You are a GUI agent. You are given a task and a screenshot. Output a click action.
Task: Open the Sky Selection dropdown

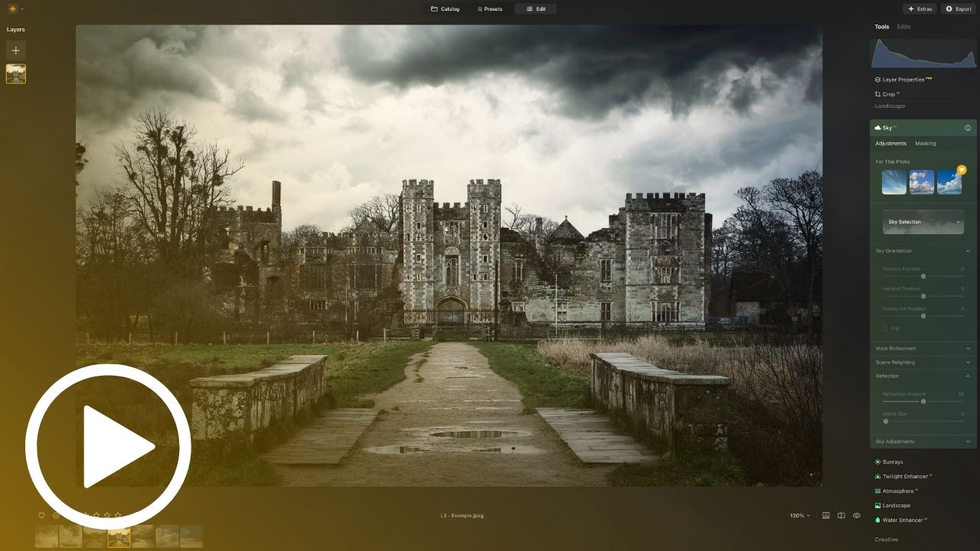(x=923, y=222)
